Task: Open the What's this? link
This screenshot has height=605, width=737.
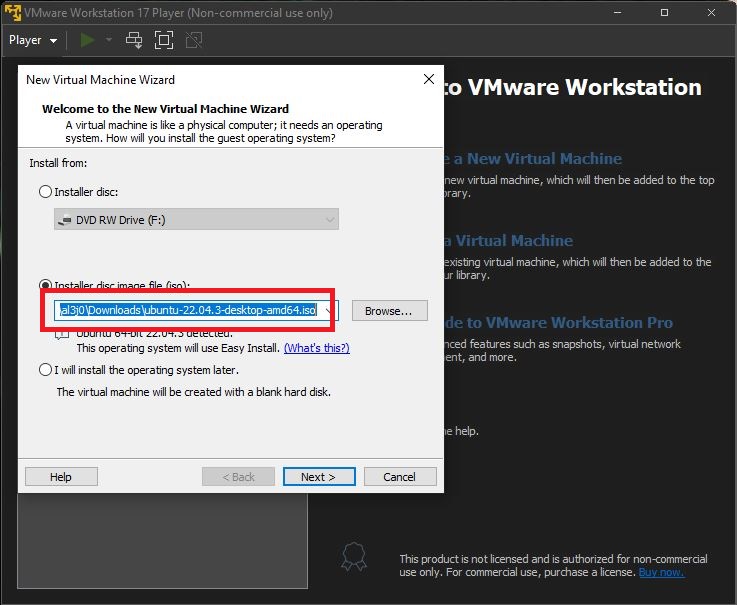Action: [317, 348]
